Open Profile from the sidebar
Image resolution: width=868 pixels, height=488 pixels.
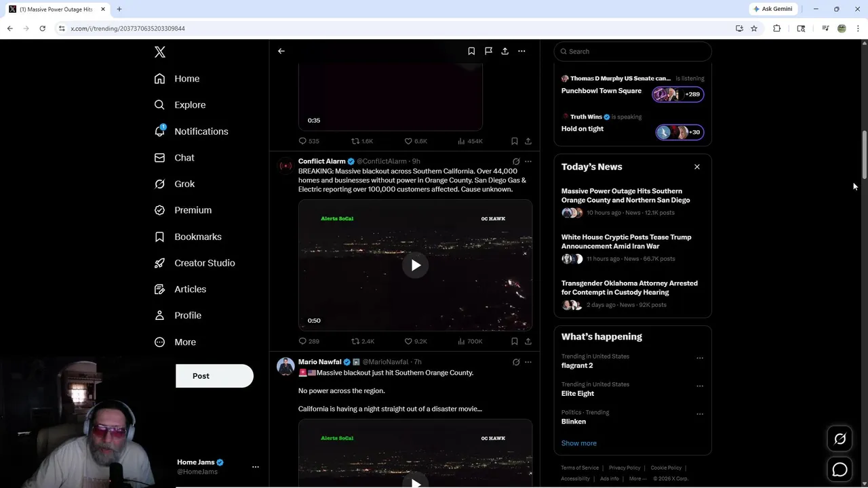pyautogui.click(x=178, y=316)
